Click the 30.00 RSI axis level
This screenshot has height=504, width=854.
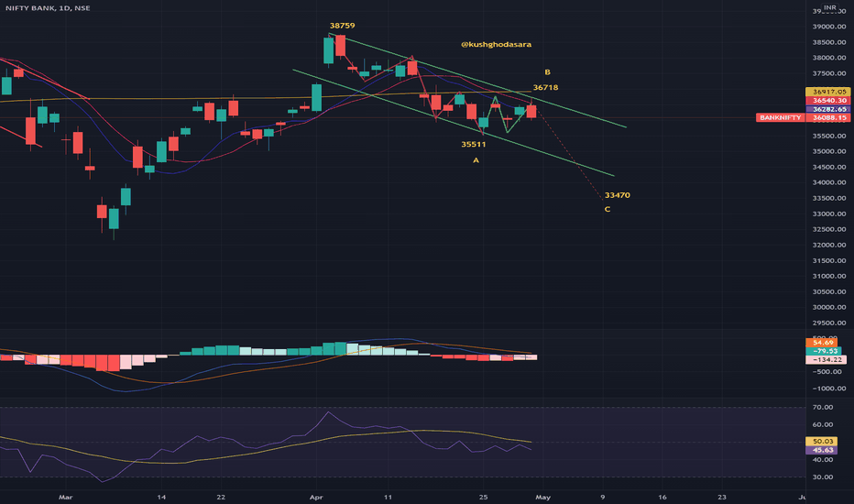click(823, 477)
